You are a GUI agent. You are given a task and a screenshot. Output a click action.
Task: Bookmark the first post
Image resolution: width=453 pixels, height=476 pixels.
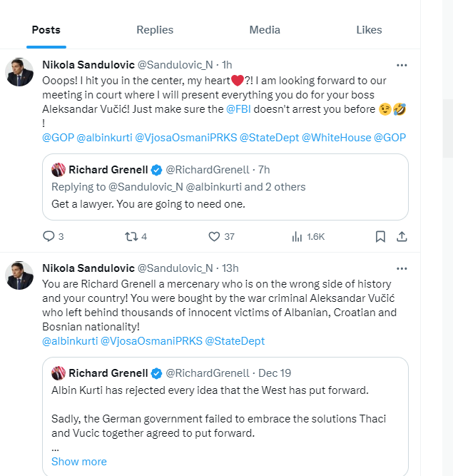(x=380, y=237)
